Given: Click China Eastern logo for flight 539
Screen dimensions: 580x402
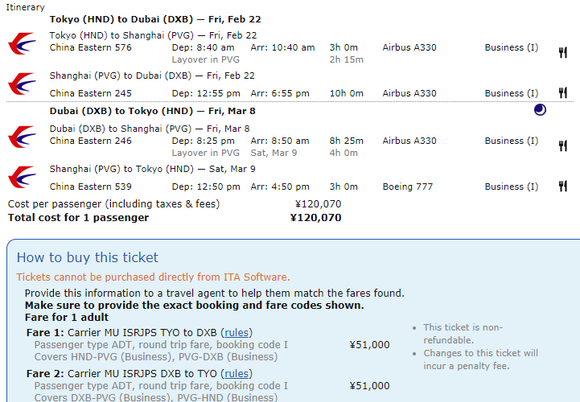Looking at the screenshot, I should tap(22, 177).
